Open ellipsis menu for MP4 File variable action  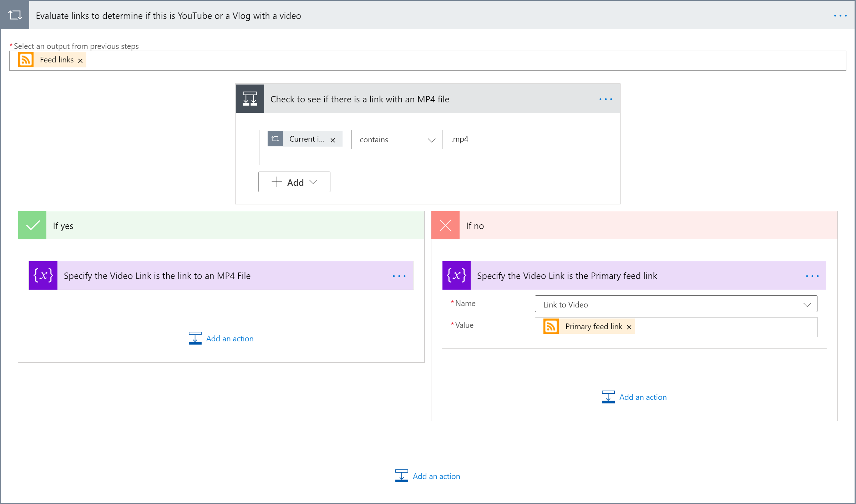click(399, 276)
